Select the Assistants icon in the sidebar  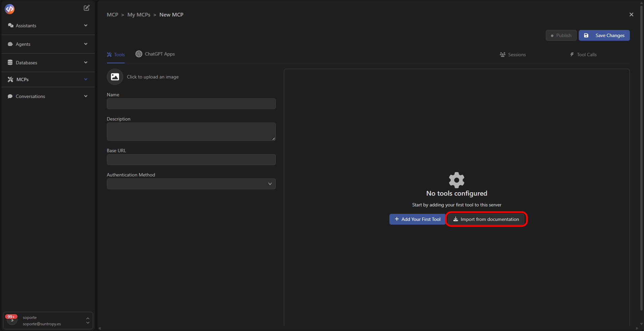click(x=10, y=25)
